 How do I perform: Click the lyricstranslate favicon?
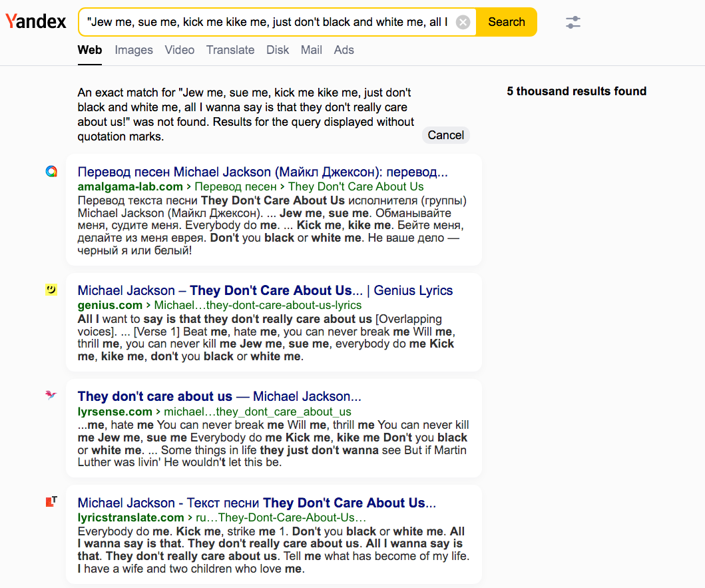click(x=51, y=501)
